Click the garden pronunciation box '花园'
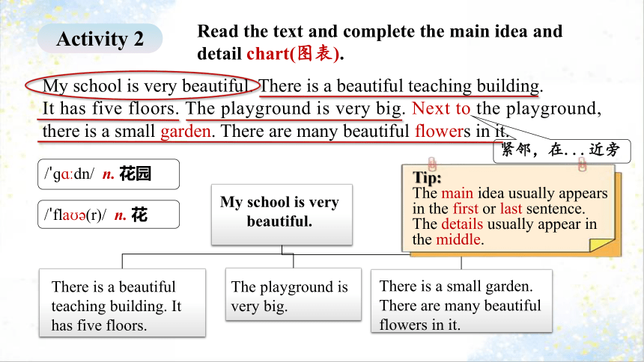Viewport: 644px width, 362px height. click(109, 174)
